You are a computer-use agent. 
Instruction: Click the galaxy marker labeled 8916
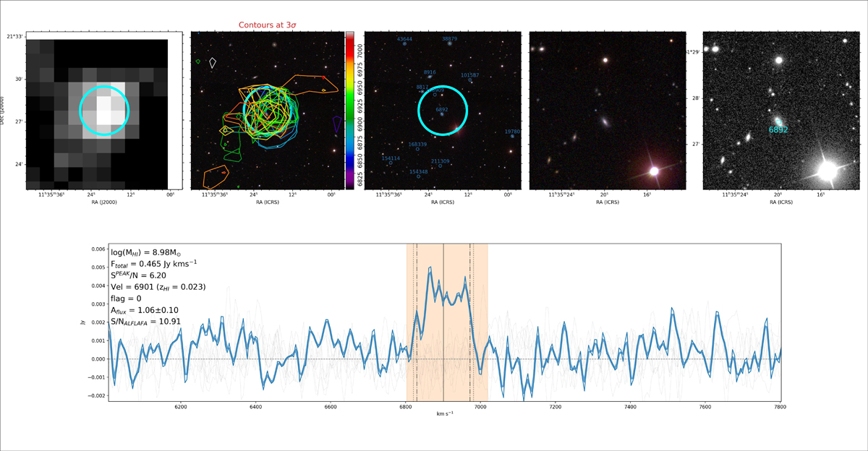coord(430,77)
